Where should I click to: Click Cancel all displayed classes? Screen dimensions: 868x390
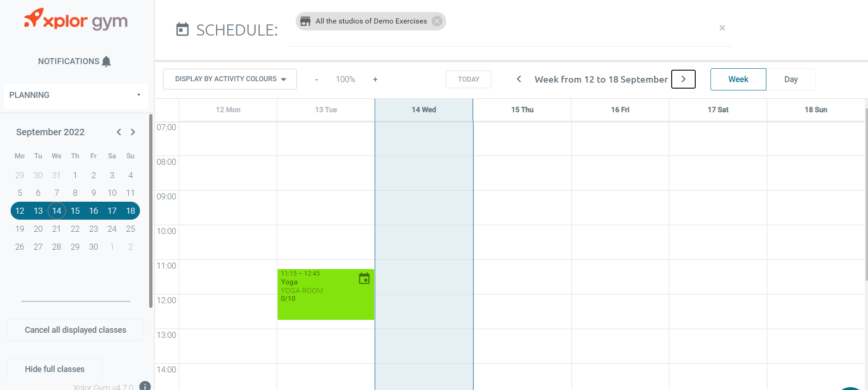coord(75,330)
